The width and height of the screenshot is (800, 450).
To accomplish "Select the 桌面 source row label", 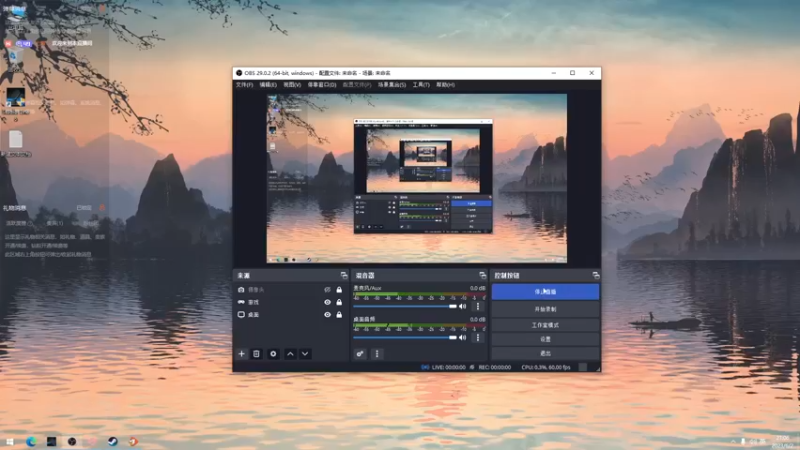I will [x=253, y=315].
